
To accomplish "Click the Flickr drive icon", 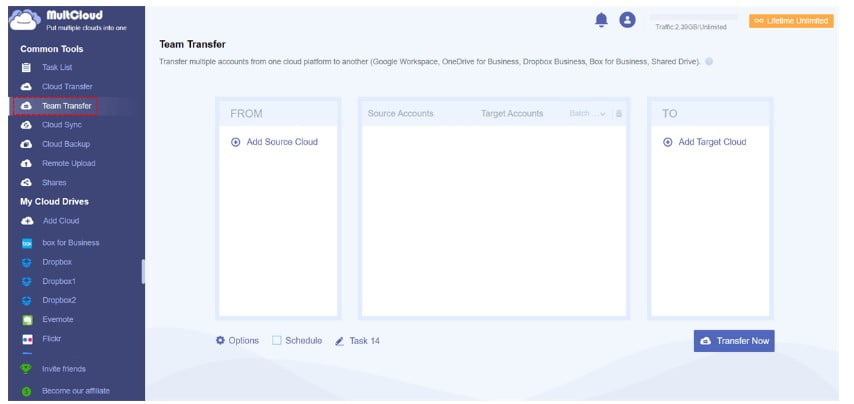I will tap(27, 339).
